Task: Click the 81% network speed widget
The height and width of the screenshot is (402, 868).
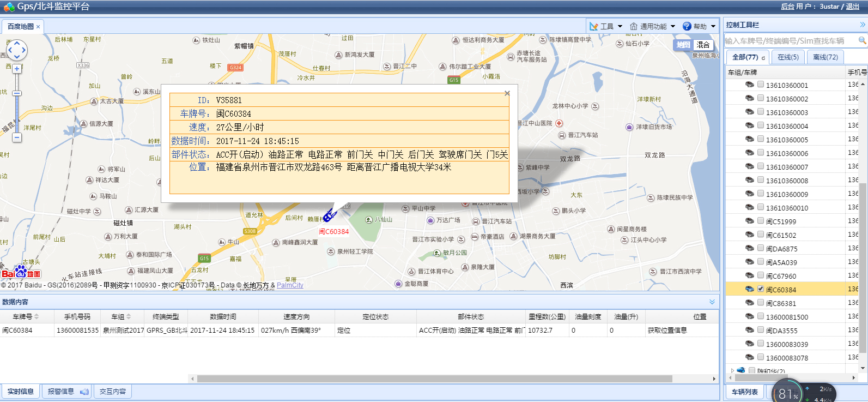Action: 788,393
